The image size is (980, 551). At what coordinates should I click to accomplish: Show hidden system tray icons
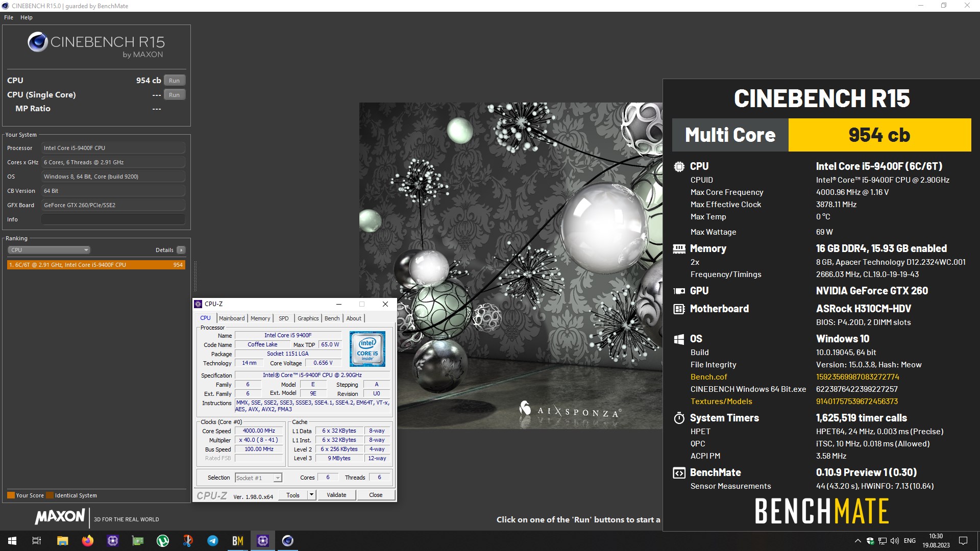point(857,541)
